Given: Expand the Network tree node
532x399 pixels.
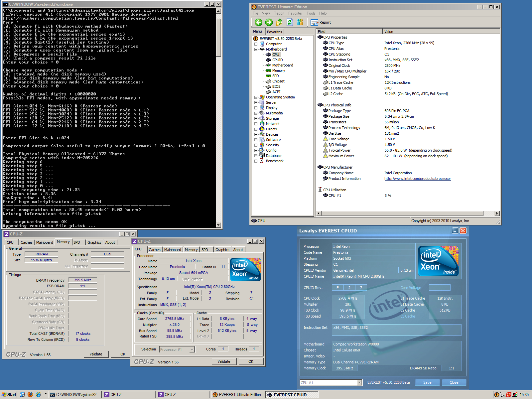Looking at the screenshot, I should tap(256, 124).
